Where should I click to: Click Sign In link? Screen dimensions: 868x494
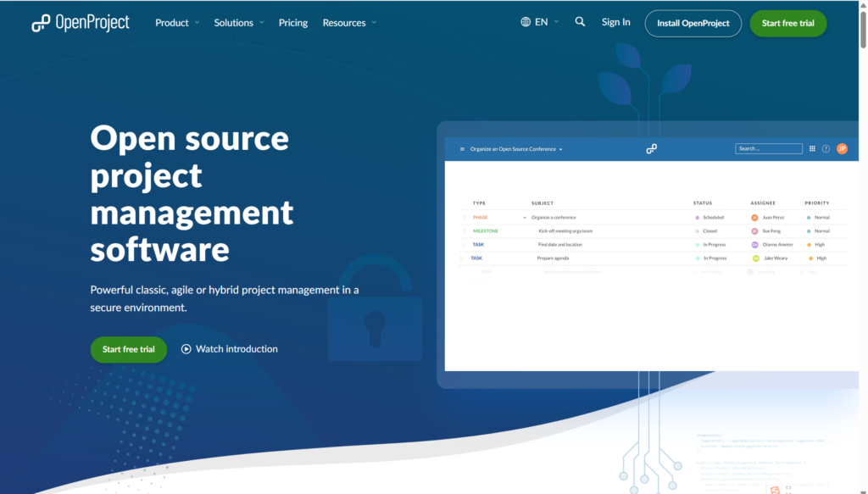pyautogui.click(x=615, y=22)
